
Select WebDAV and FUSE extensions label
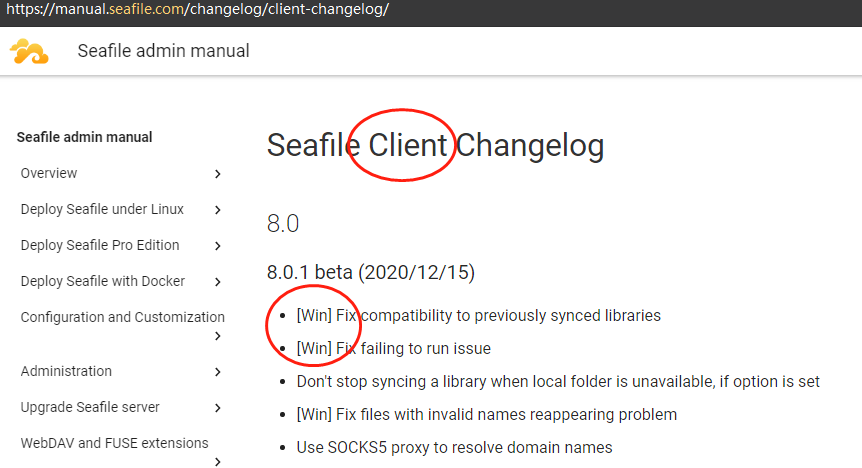point(114,443)
